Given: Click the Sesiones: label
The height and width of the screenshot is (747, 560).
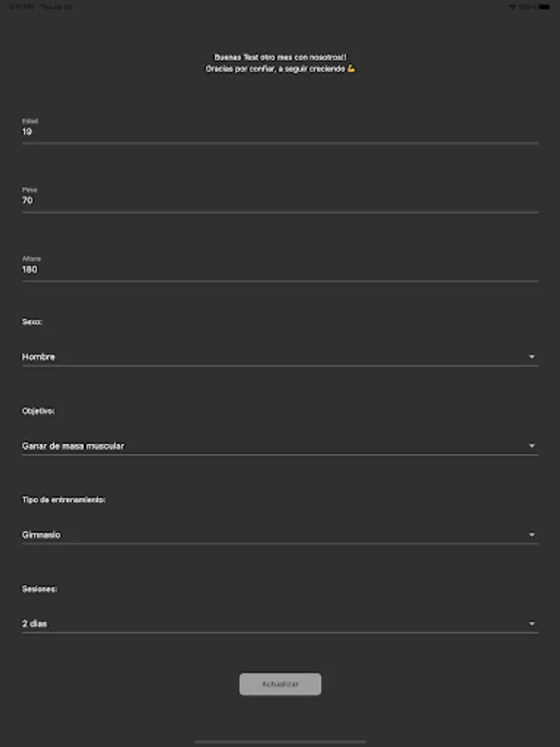Looking at the screenshot, I should pyautogui.click(x=40, y=588).
